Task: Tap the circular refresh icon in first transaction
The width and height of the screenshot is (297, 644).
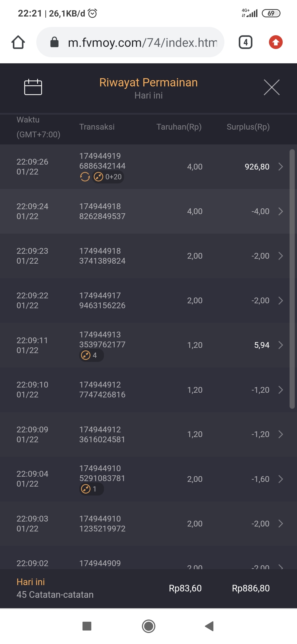Action: [85, 177]
